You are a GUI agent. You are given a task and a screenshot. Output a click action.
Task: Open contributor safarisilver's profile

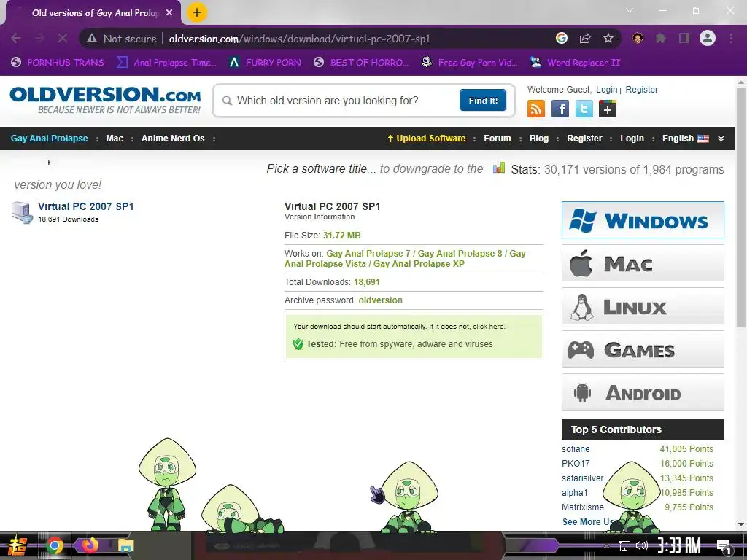[582, 478]
